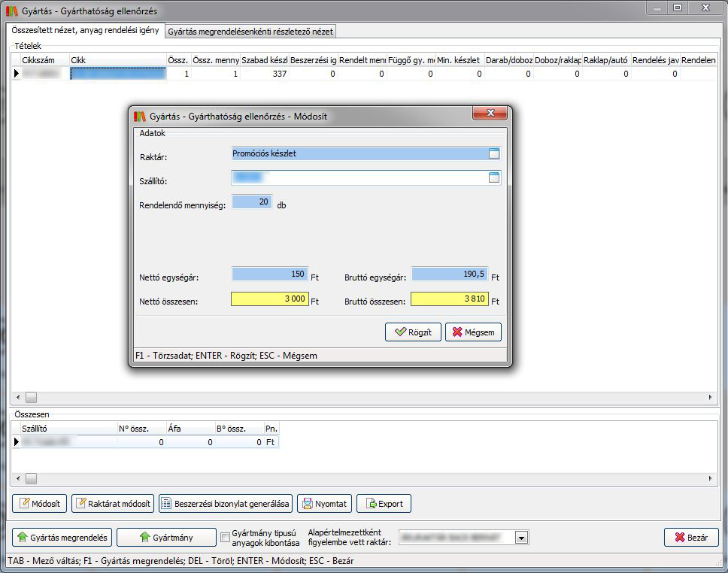The height and width of the screenshot is (573, 728).
Task: Open the Szállító field lookup selector
Action: [x=494, y=178]
